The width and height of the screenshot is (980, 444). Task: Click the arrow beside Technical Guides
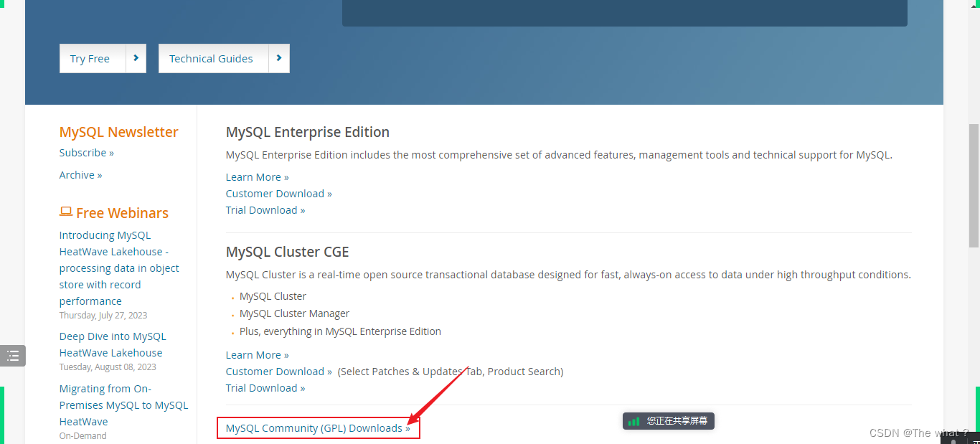[x=279, y=59]
